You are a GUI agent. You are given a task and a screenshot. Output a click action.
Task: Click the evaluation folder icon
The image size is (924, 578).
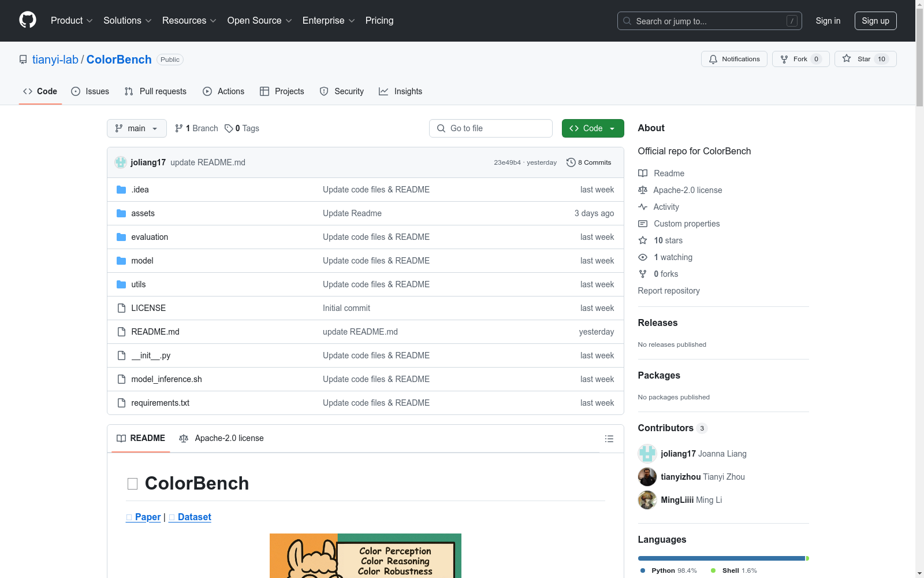tap(121, 237)
